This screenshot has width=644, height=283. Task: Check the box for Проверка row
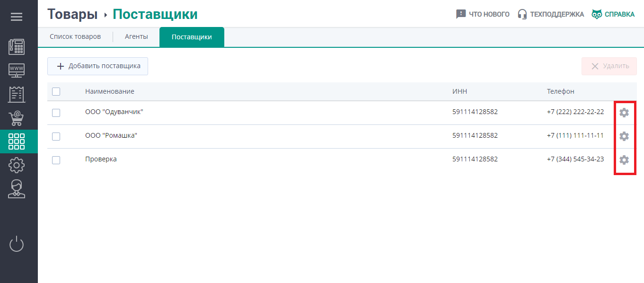(x=56, y=160)
